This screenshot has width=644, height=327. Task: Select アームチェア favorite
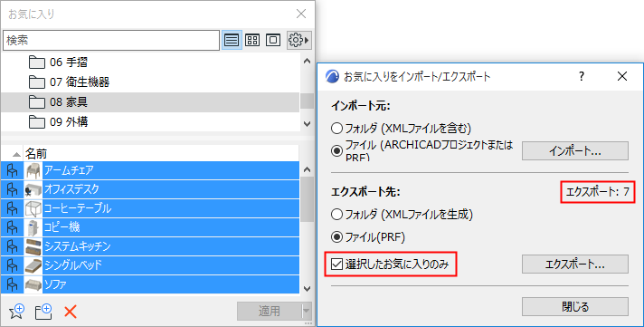[x=150, y=170]
